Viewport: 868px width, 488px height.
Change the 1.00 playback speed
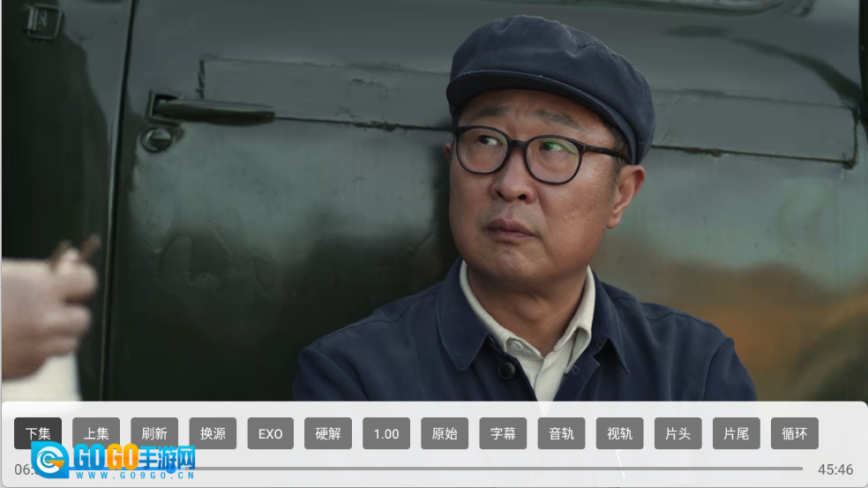(x=386, y=433)
